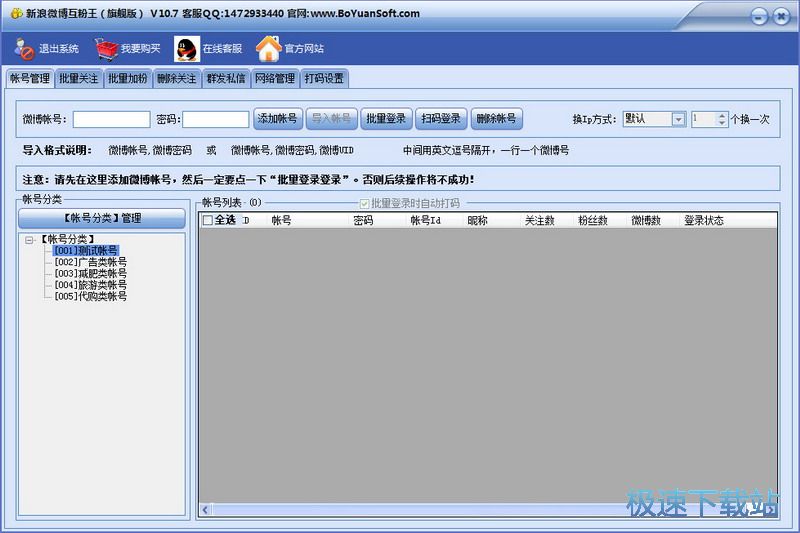Click the app icon in title bar

tap(16, 13)
